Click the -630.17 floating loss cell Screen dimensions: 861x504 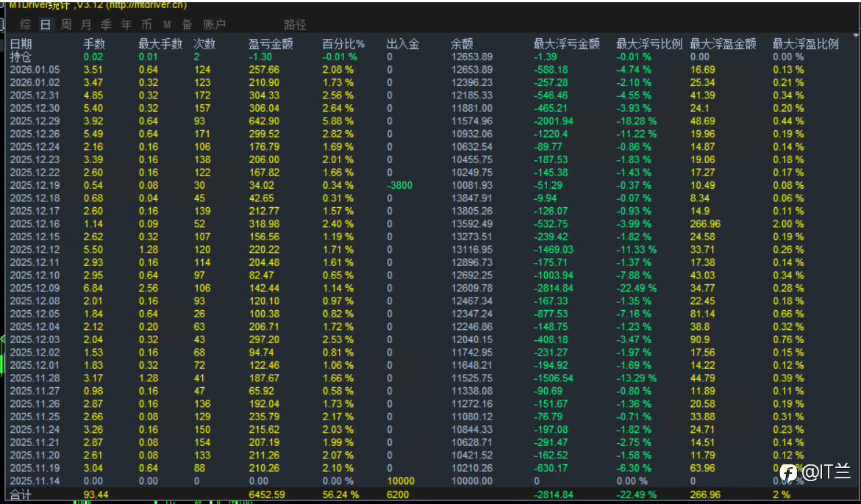[551, 468]
